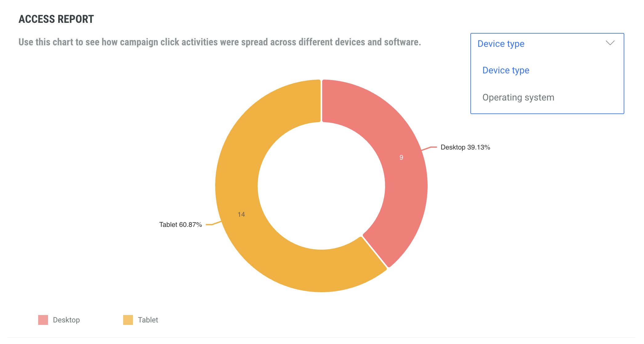Click the Tablet 60.87% chart label
644x344 pixels.
180,225
